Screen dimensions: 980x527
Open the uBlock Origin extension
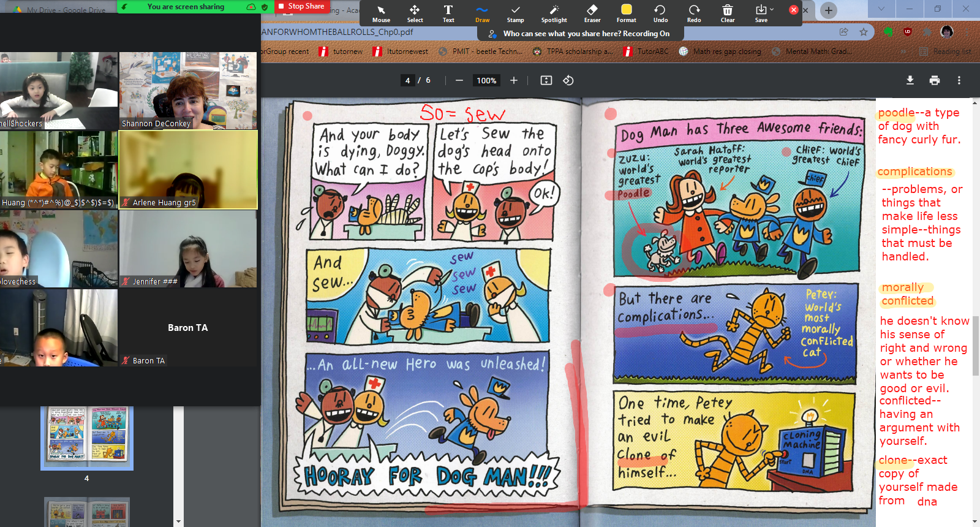(908, 32)
